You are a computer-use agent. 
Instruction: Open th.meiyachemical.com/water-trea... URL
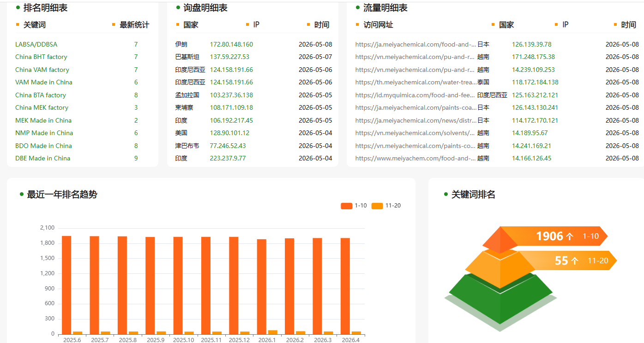point(415,82)
